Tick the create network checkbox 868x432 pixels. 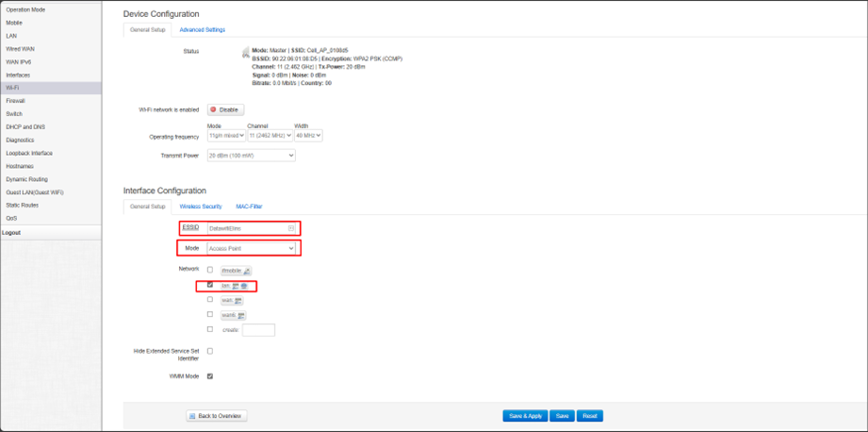click(x=210, y=329)
